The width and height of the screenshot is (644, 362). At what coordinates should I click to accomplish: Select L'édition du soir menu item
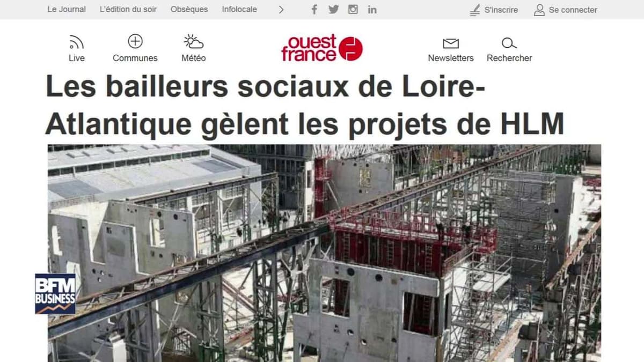pyautogui.click(x=128, y=10)
